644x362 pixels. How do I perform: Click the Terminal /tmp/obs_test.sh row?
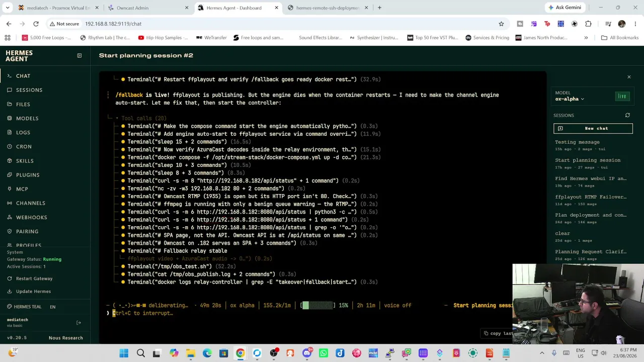point(178,266)
